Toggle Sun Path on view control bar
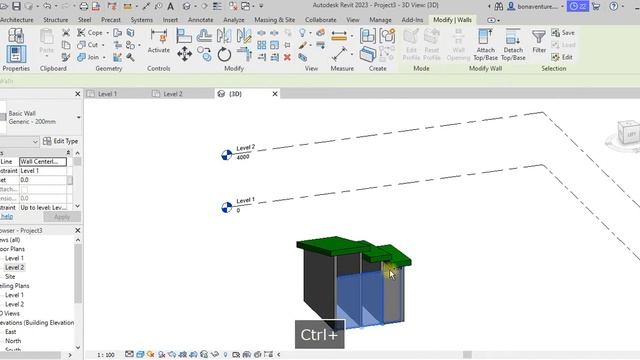This screenshot has height=360, width=640. pos(151,354)
